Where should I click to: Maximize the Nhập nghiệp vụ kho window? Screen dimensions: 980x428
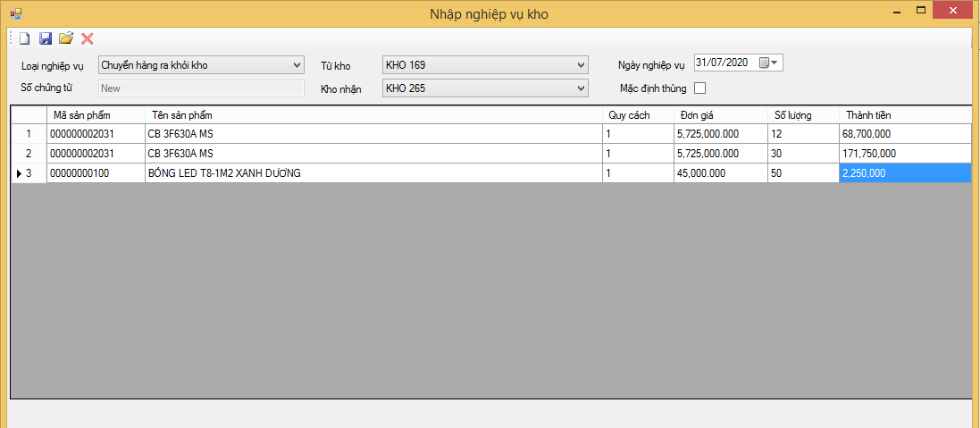920,12
